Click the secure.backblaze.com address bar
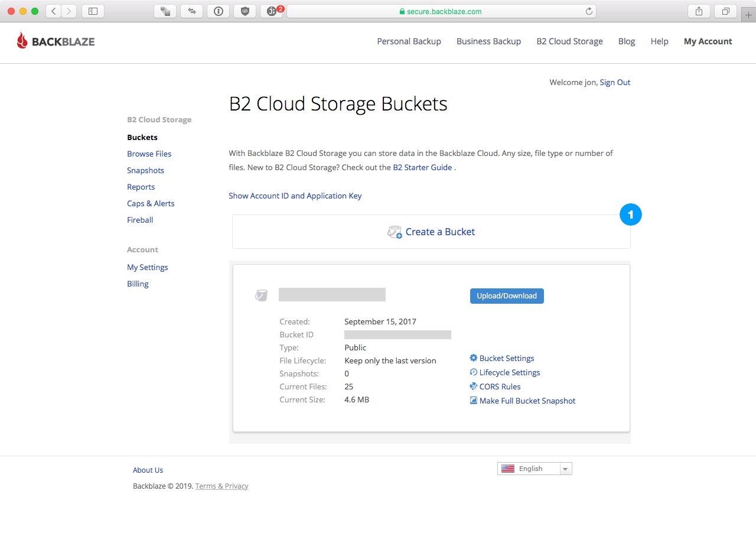756x559 pixels. [441, 11]
